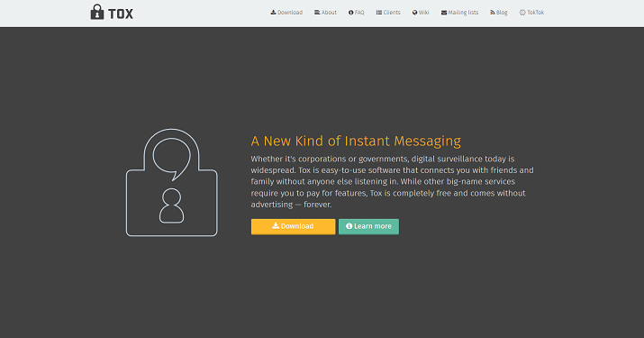Click the About icon in the navbar
Viewport: 644px width, 338px height.
coord(317,13)
